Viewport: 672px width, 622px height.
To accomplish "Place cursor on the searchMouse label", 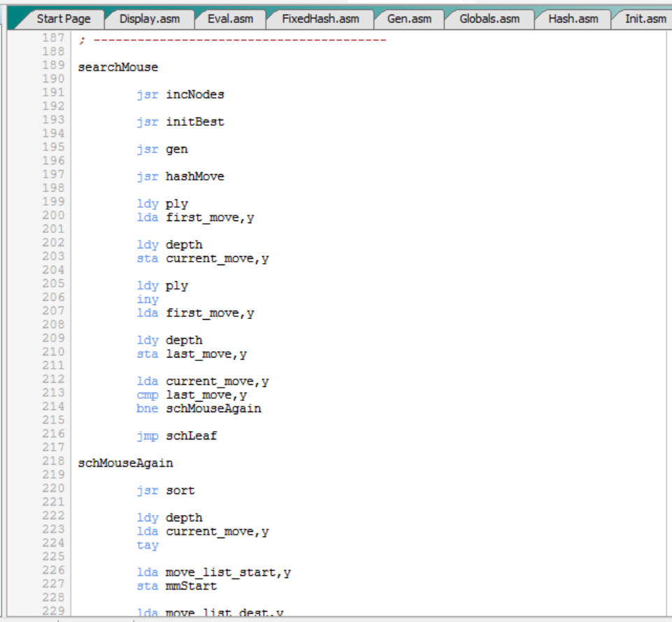I will click(118, 67).
